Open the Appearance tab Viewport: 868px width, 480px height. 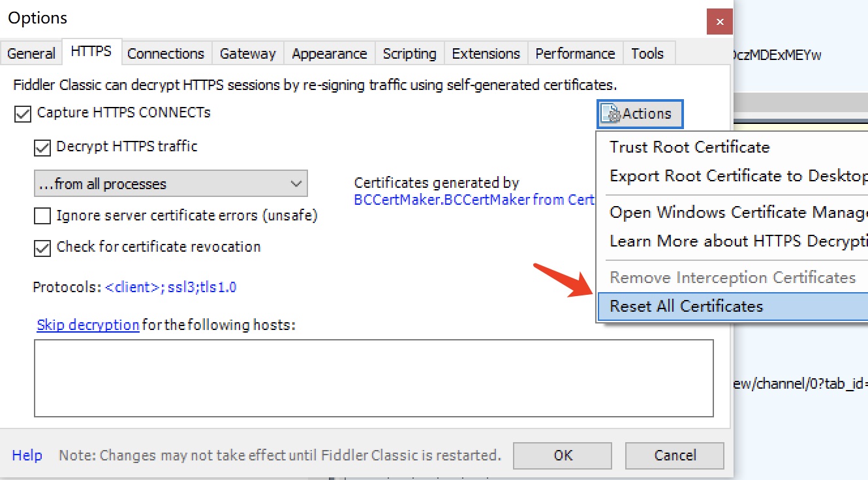[330, 53]
